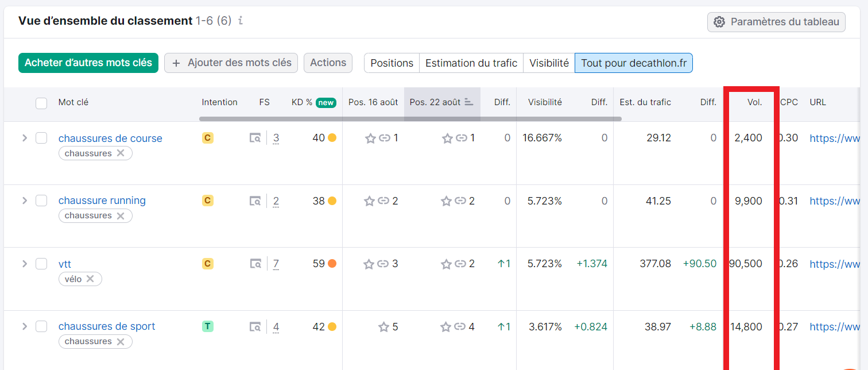Click the plus icon in Ajouter des mots clés

(x=176, y=63)
